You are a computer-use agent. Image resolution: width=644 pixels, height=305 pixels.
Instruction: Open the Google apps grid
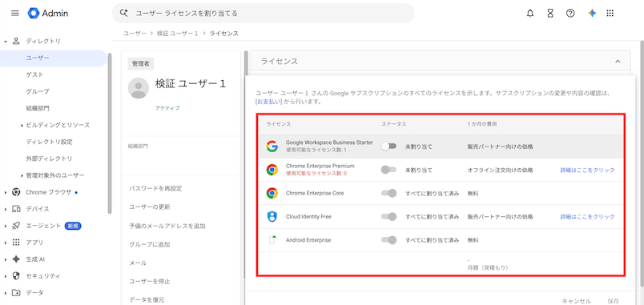[x=610, y=13]
